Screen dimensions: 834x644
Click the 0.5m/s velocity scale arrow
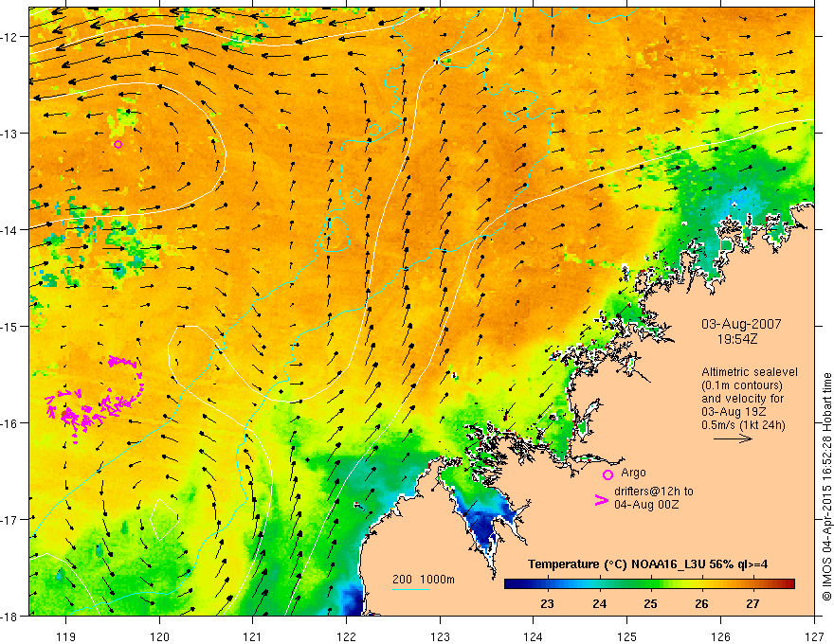coord(733,438)
